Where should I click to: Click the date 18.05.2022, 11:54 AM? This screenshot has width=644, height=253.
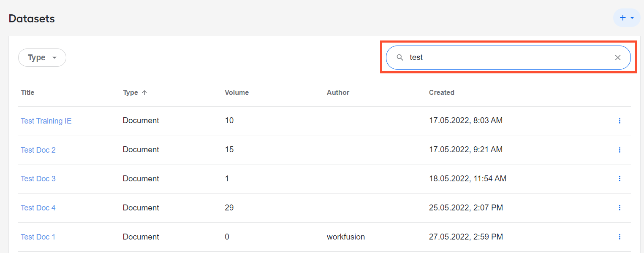(x=467, y=179)
